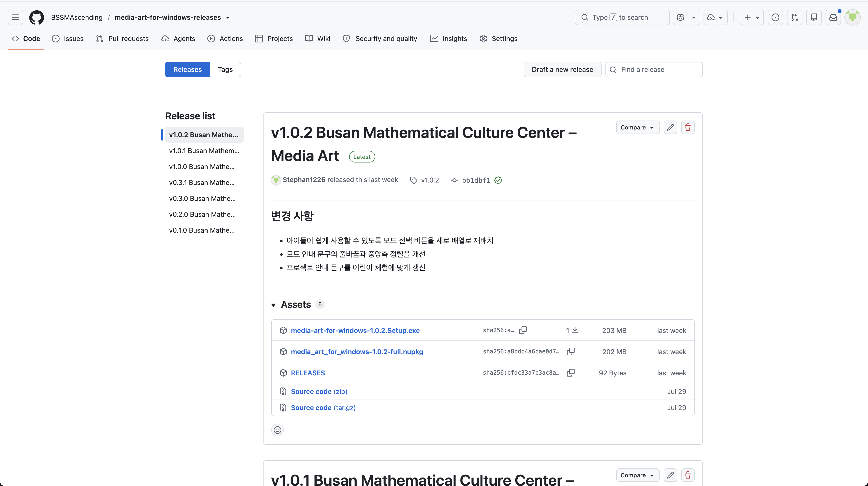Add emoji reaction to v1.0.2 release
Screen dimensions: 868x486
click(x=277, y=430)
